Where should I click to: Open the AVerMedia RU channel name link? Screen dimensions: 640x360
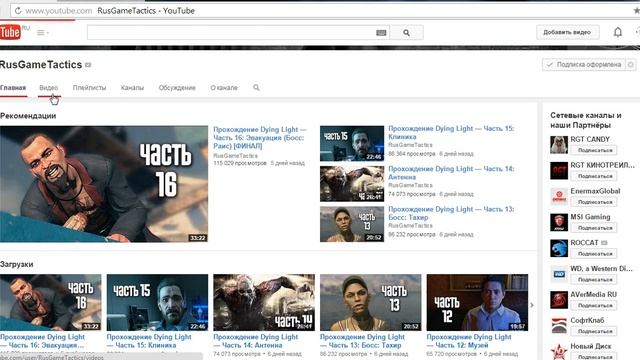[x=593, y=294]
